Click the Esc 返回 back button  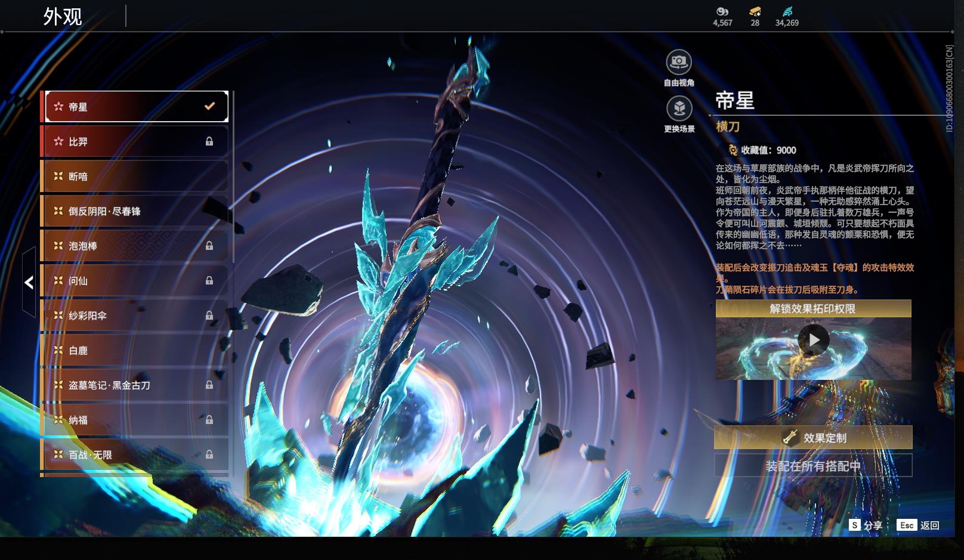point(918,525)
